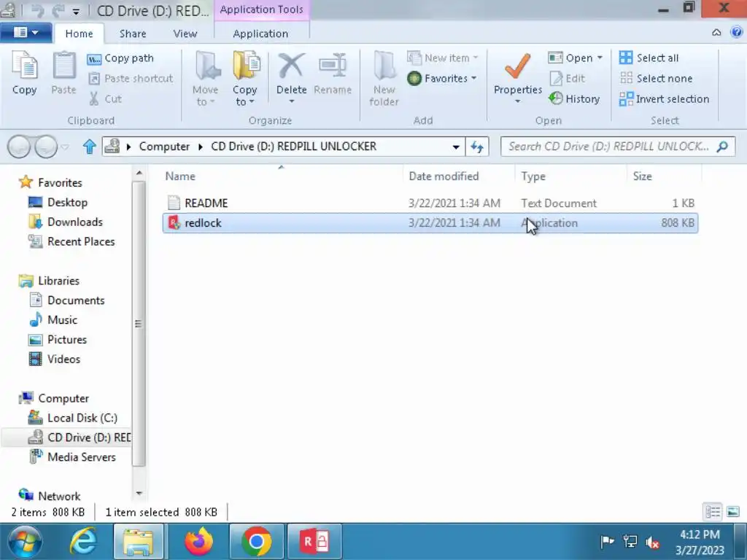Open the Pictures library
Screen dimensions: 747x560
(x=58, y=340)
